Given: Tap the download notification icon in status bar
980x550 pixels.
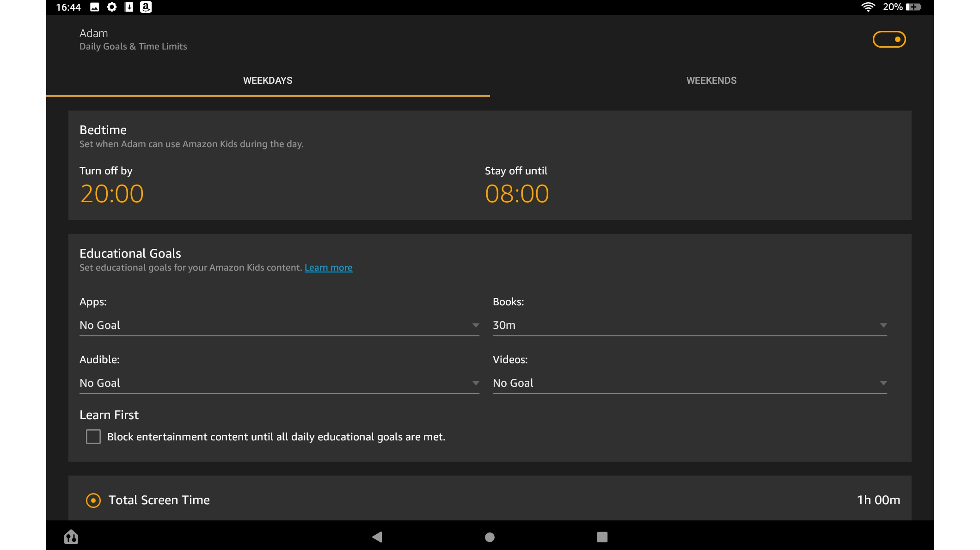Looking at the screenshot, I should (129, 7).
